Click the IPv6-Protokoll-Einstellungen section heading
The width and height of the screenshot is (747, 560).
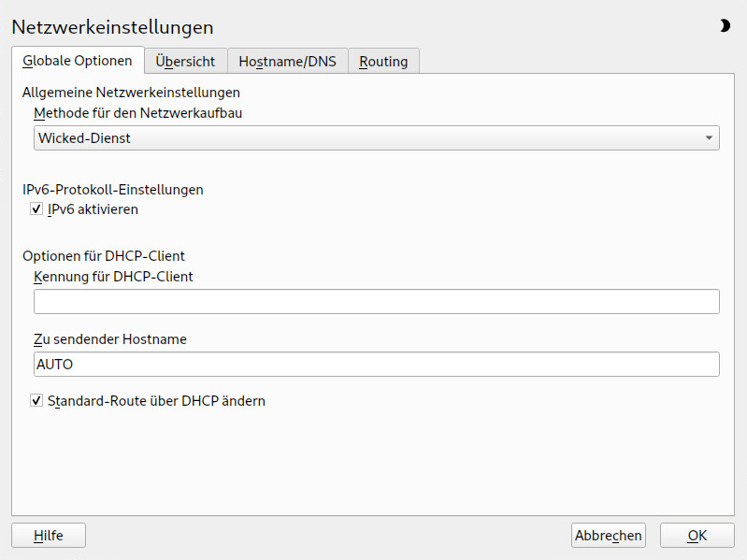point(112,189)
